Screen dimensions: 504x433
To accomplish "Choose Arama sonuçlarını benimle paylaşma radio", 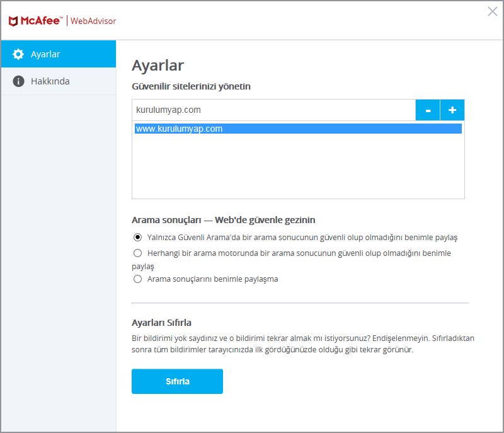I will 137,279.
